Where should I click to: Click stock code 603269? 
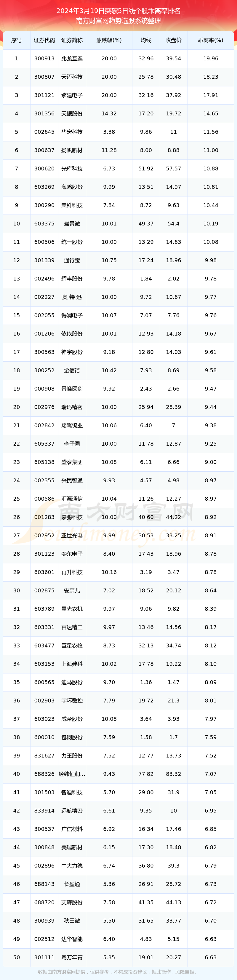tap(44, 187)
